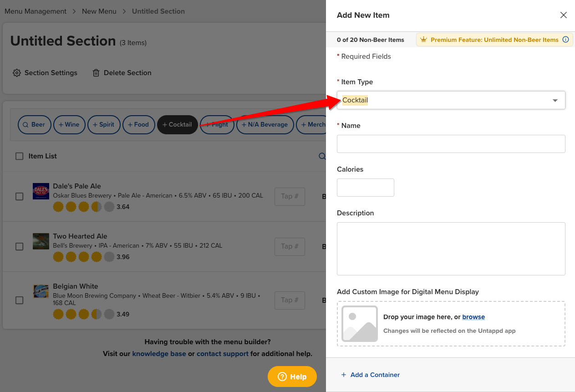Image resolution: width=575 pixels, height=392 pixels.
Task: Click the Section Settings gear icon
Action: [17, 73]
